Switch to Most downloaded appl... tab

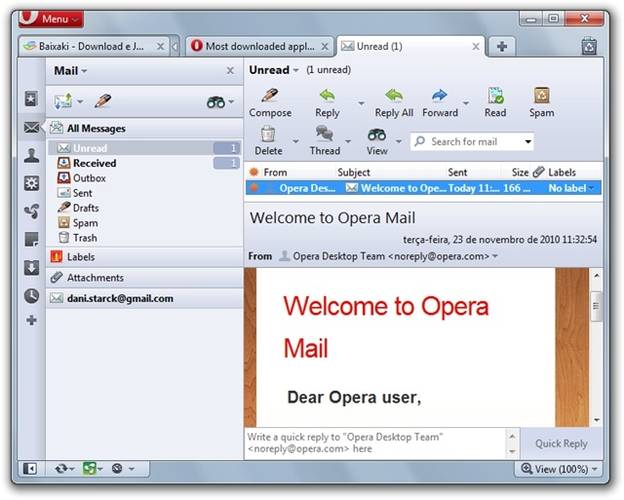tap(259, 47)
